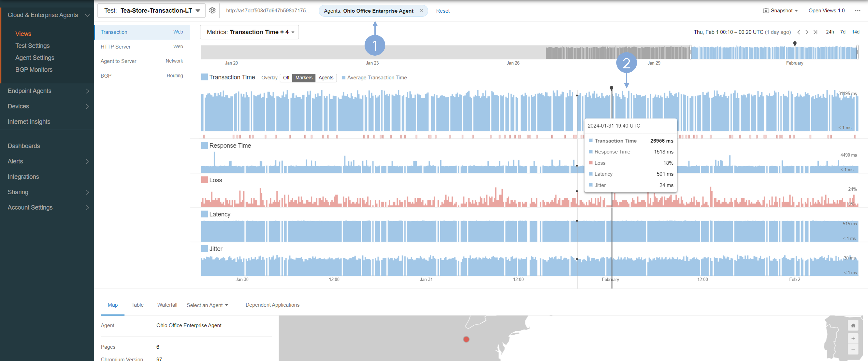Switch overlay to Agents

tap(326, 78)
